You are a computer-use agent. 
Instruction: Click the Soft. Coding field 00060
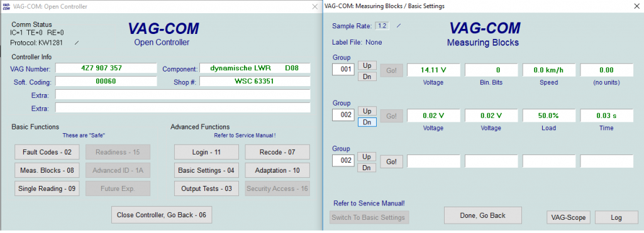pos(106,81)
